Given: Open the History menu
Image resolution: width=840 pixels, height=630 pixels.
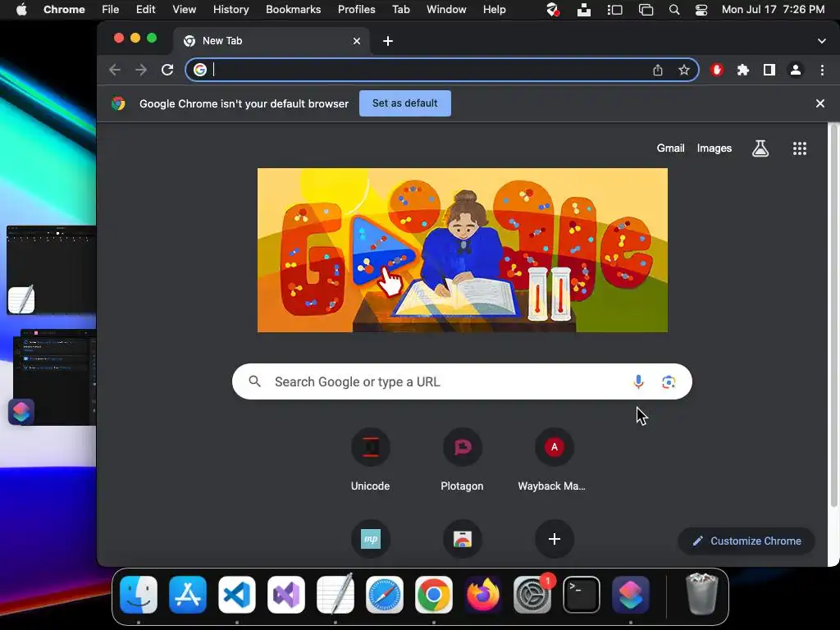Looking at the screenshot, I should (231, 10).
